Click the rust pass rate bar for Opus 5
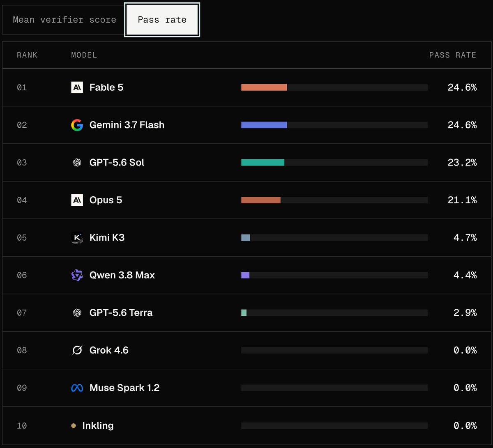 [x=261, y=200]
